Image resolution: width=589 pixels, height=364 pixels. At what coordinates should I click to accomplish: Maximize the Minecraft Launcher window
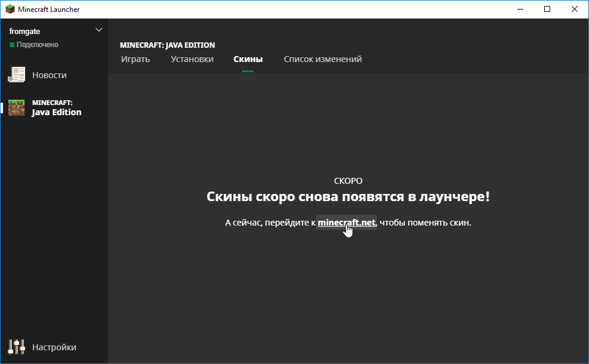547,9
